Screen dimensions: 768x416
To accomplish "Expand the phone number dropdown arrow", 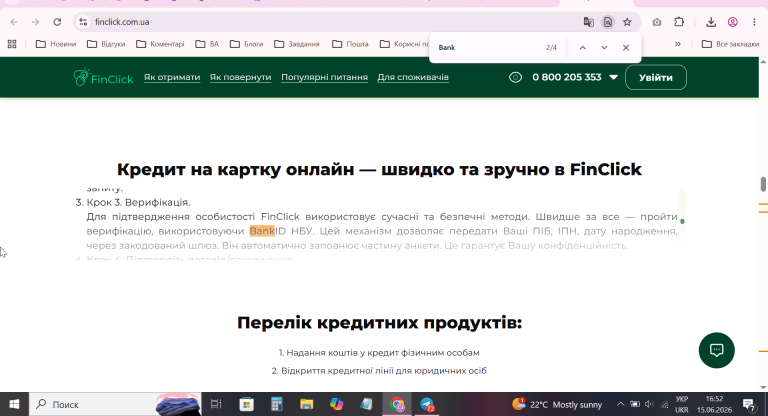I will (613, 77).
